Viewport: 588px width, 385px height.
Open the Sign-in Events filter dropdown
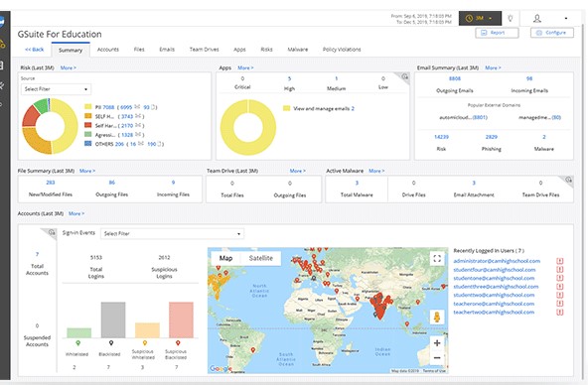173,234
